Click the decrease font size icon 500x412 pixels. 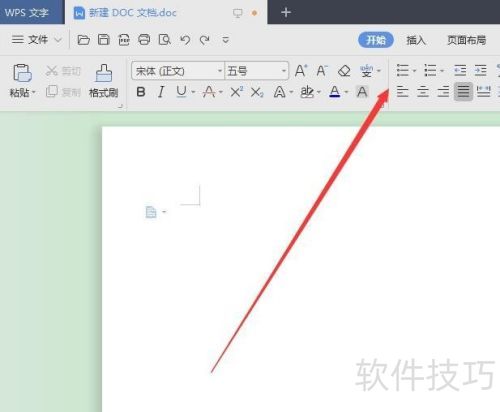pyautogui.click(x=322, y=71)
